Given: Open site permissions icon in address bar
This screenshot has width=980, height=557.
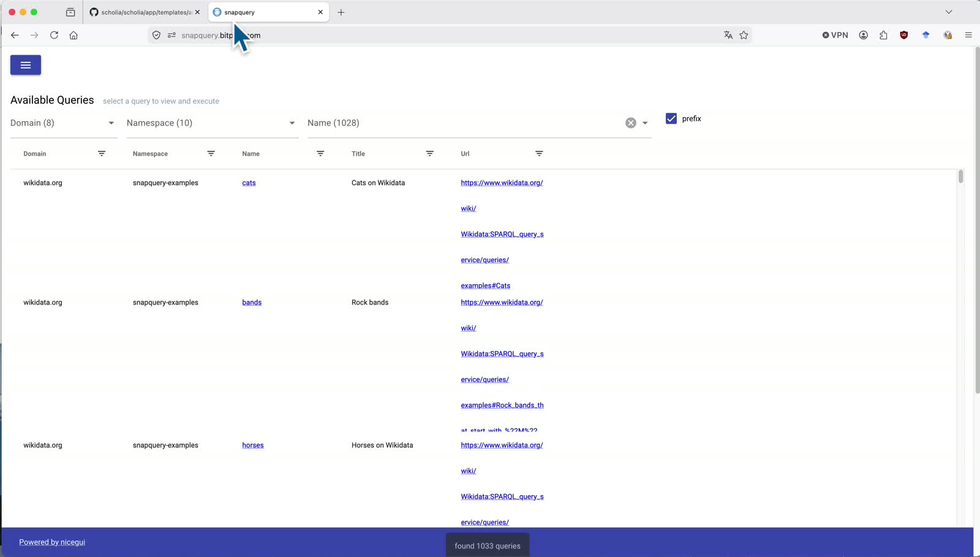Looking at the screenshot, I should coord(171,36).
